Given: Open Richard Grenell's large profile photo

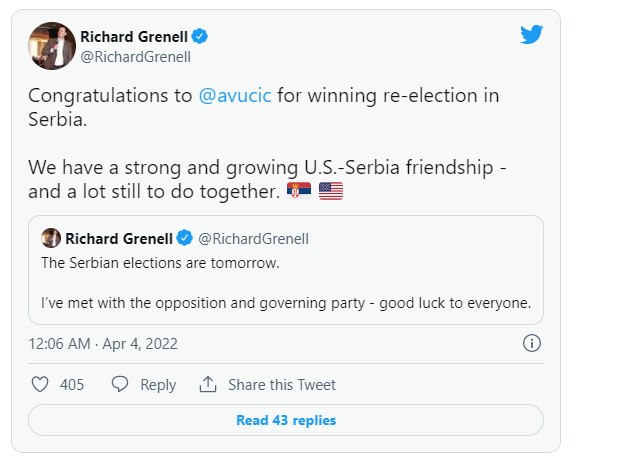Looking at the screenshot, I should point(52,46).
